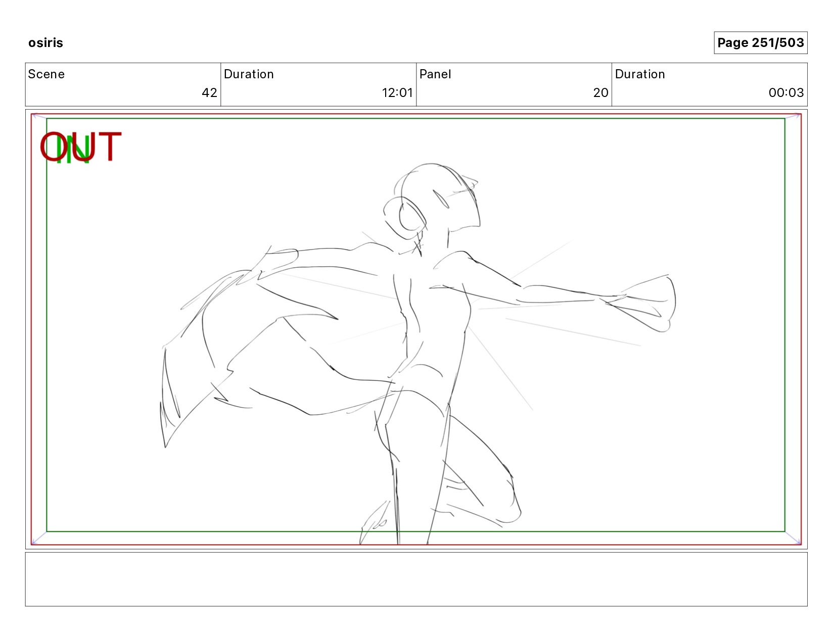Click the storyboard sketch of the caped figure
834x644 pixels.
418,354
